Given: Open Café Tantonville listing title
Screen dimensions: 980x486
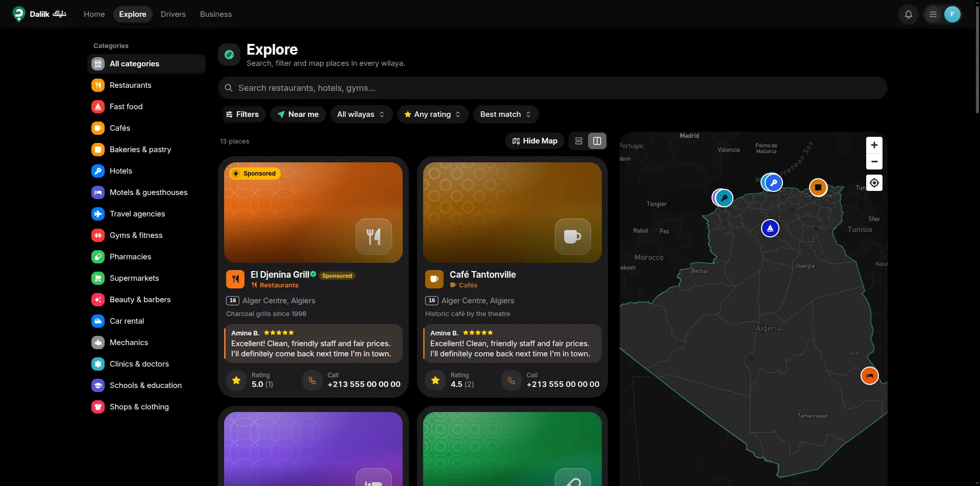Looking at the screenshot, I should pos(483,275).
